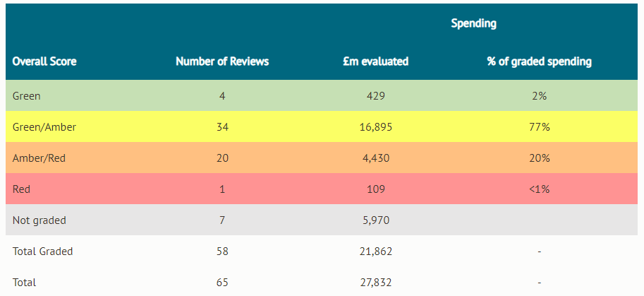Click the Spending group header
The width and height of the screenshot is (644, 296).
(x=473, y=23)
